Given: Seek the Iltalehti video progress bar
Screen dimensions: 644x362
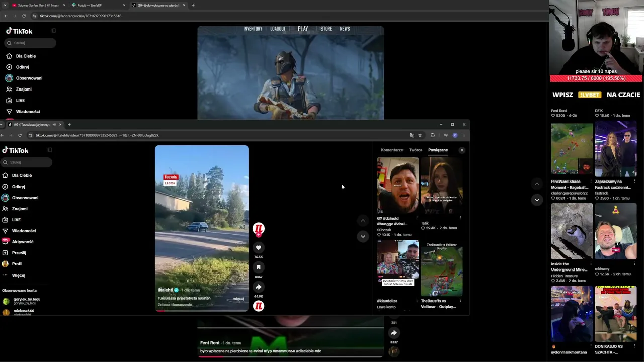Looking at the screenshot, I should (202, 311).
